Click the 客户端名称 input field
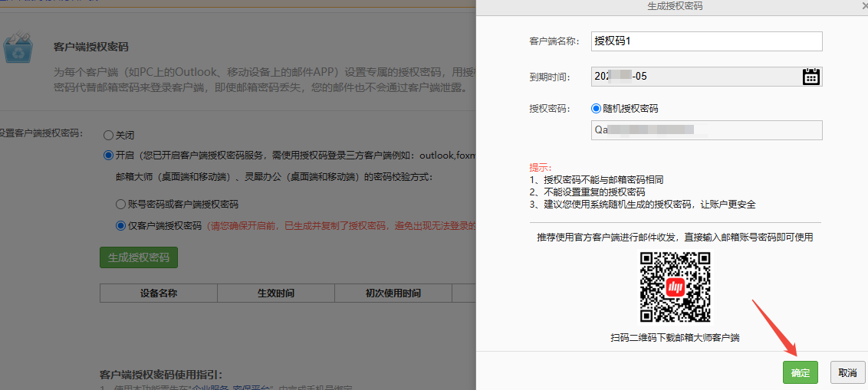868x390 pixels. [705, 41]
